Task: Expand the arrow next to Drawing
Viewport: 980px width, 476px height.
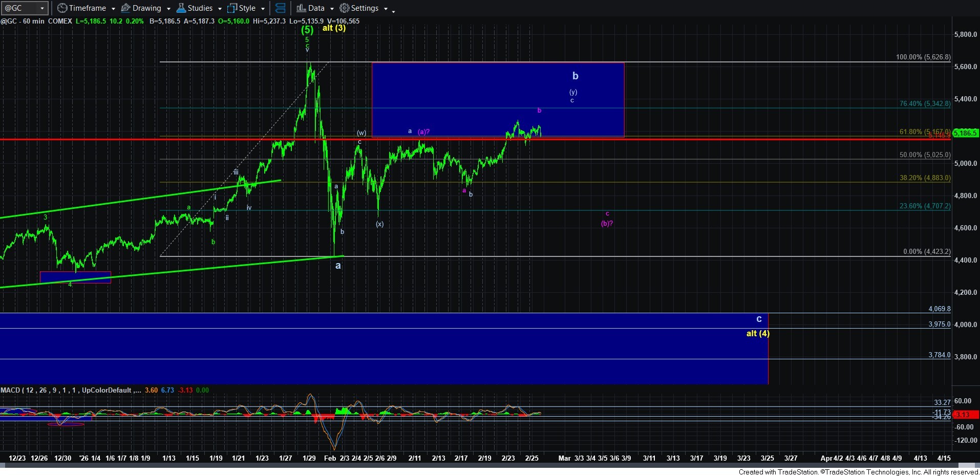Action: pos(168,9)
